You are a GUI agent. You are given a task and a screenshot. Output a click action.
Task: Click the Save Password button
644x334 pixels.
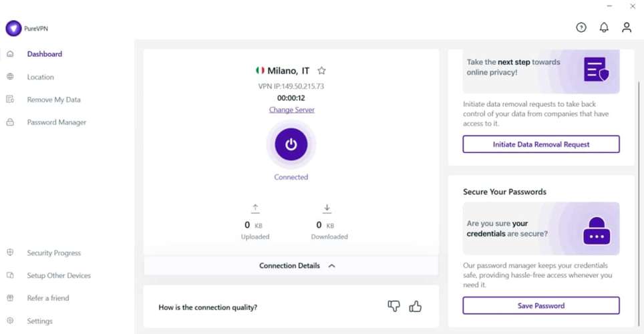point(540,306)
